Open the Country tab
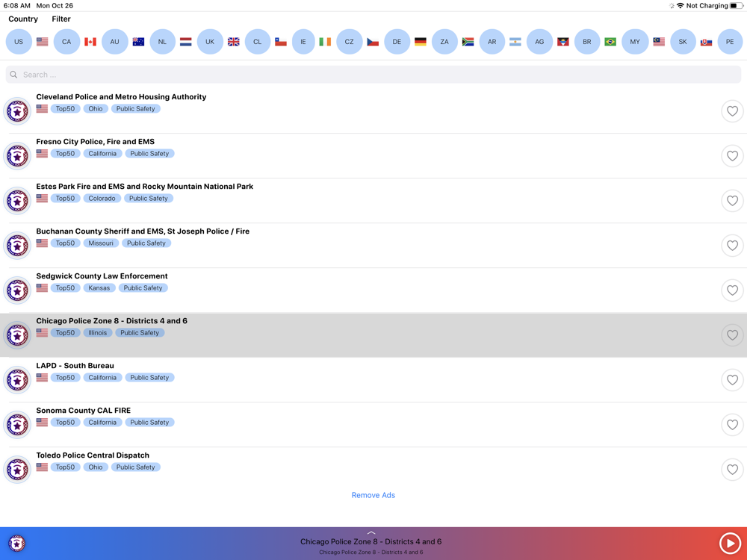 (x=23, y=19)
